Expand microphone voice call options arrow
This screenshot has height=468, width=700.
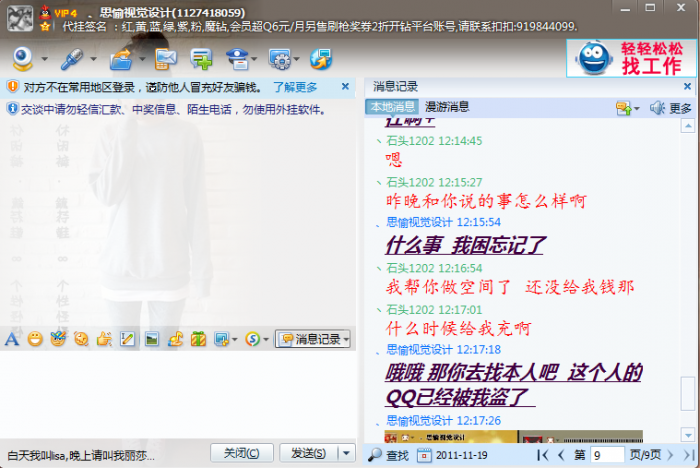[93, 58]
